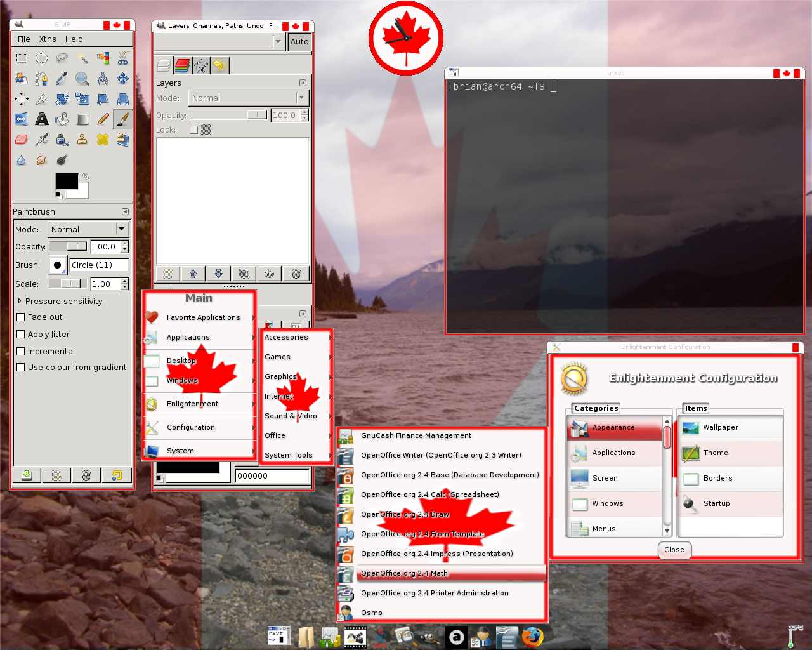Select the Heal bandage tool
The width and height of the screenshot is (812, 650).
103,140
